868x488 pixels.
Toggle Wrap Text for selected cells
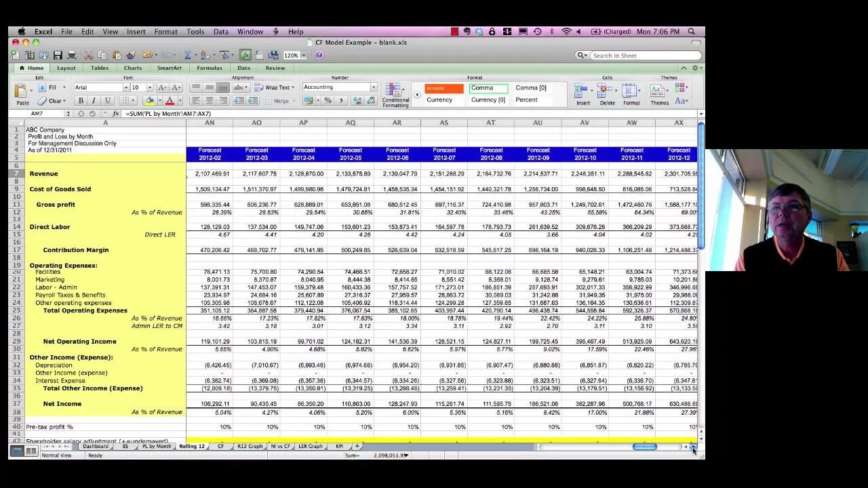tap(274, 87)
